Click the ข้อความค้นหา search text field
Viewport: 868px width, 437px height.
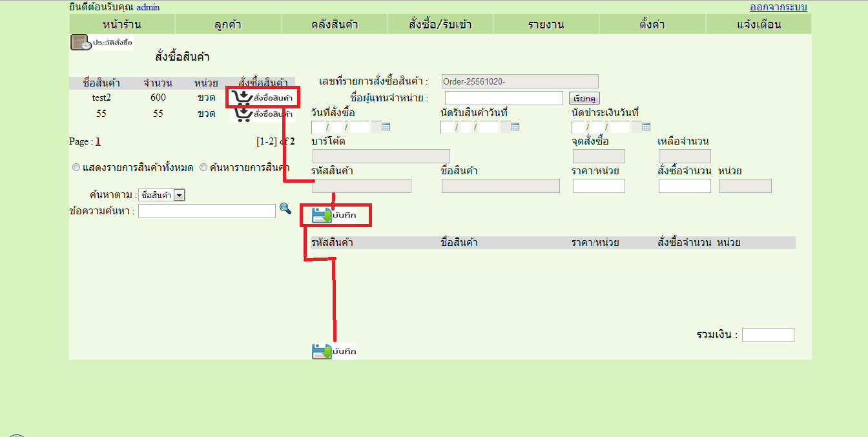click(207, 211)
